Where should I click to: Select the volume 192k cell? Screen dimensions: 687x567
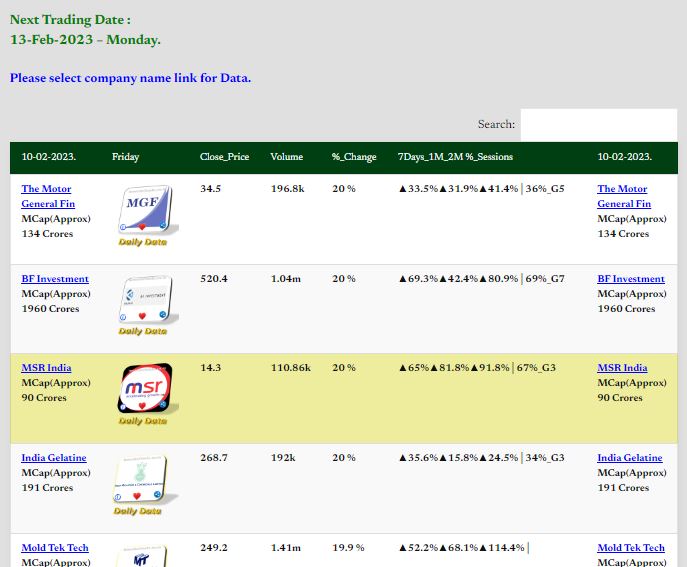point(283,457)
